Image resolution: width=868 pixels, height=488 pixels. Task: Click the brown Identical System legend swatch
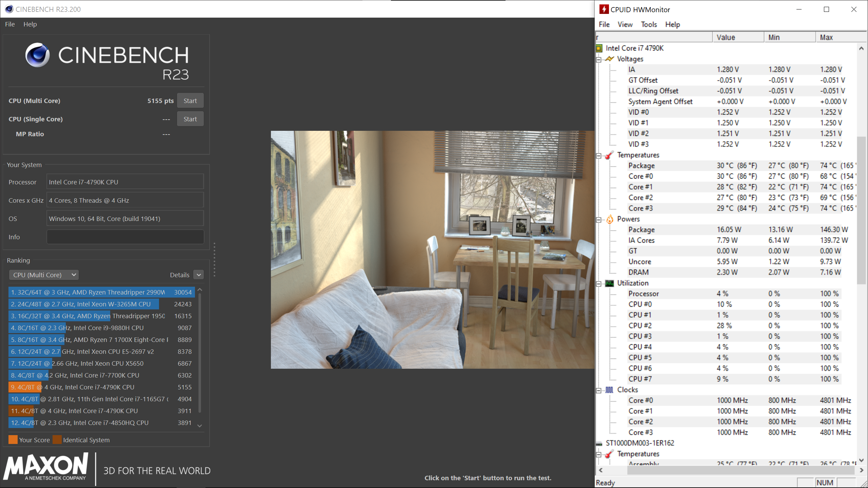tap(57, 440)
